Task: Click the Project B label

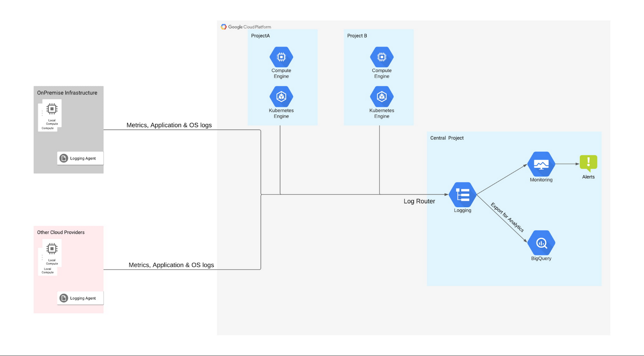Action: [x=357, y=36]
